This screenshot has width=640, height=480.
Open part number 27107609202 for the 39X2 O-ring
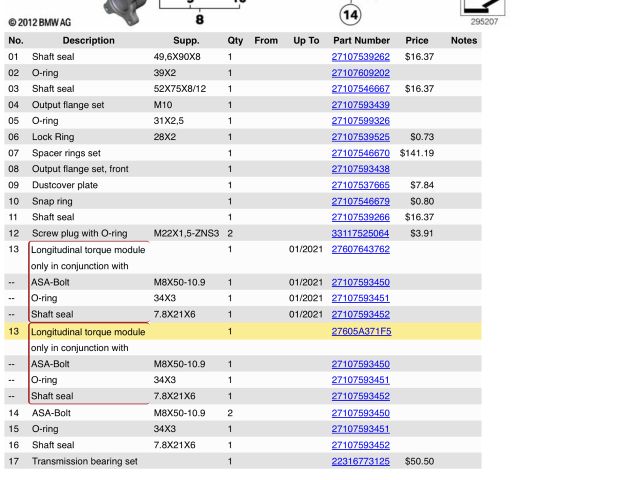click(x=360, y=73)
